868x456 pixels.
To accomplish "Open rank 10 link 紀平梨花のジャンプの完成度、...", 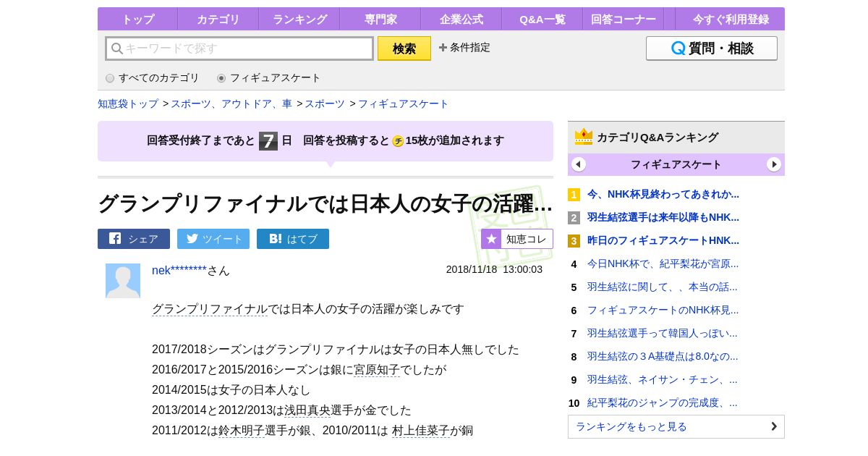I will pos(663,402).
